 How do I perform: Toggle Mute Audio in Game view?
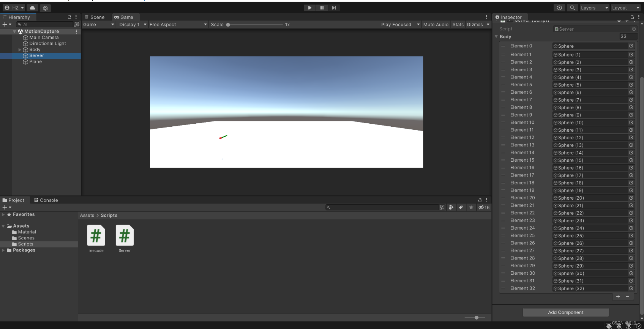(x=436, y=25)
